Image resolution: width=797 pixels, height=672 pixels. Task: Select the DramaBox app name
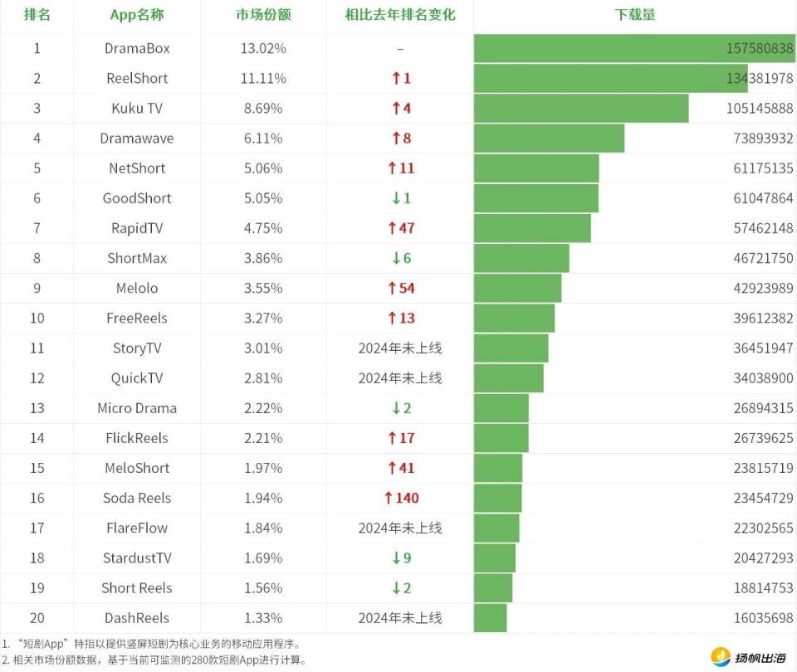click(x=137, y=49)
